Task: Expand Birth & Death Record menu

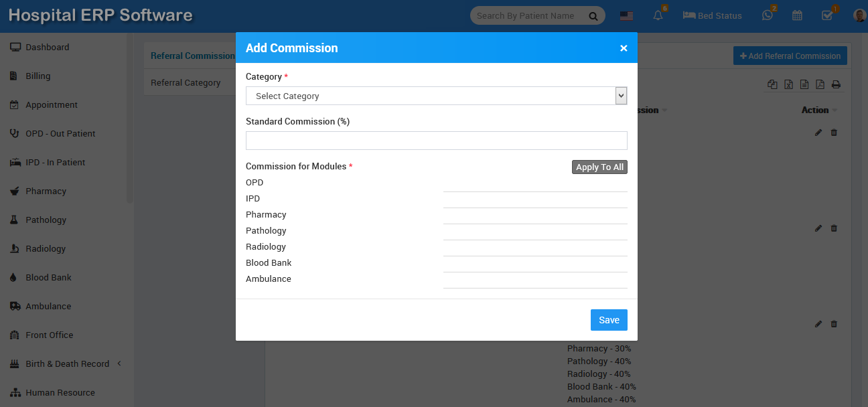Action: 67,363
